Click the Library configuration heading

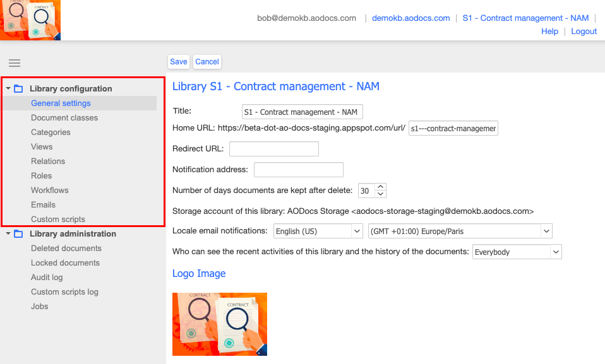coord(71,89)
